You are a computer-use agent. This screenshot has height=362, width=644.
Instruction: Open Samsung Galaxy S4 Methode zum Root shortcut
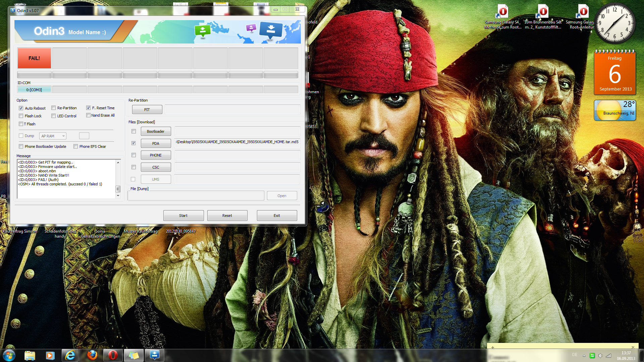[x=502, y=17]
